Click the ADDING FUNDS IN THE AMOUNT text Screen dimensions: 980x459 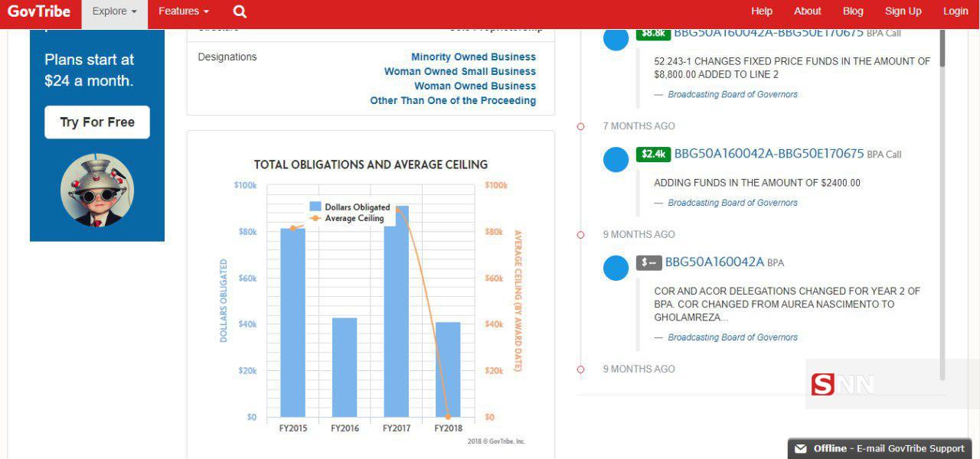pos(757,183)
